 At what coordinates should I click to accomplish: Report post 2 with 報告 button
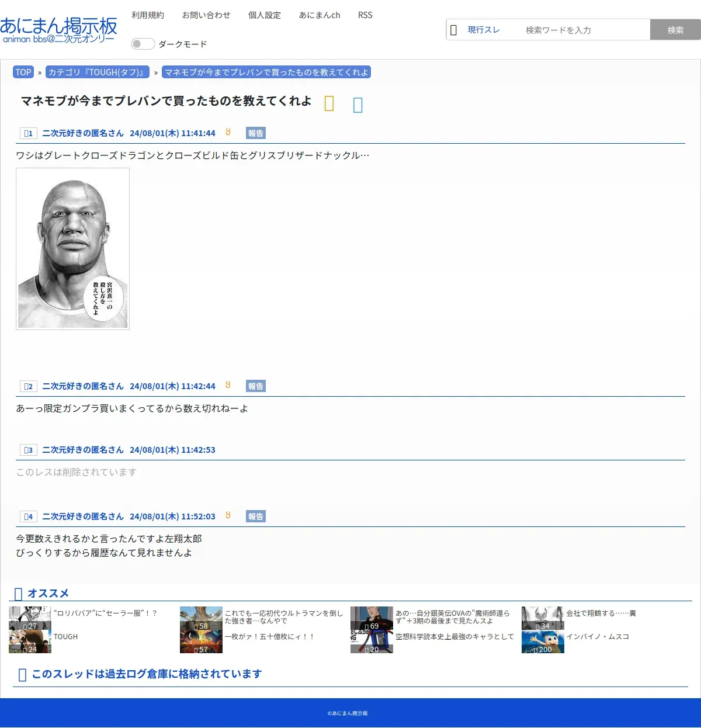(x=256, y=386)
